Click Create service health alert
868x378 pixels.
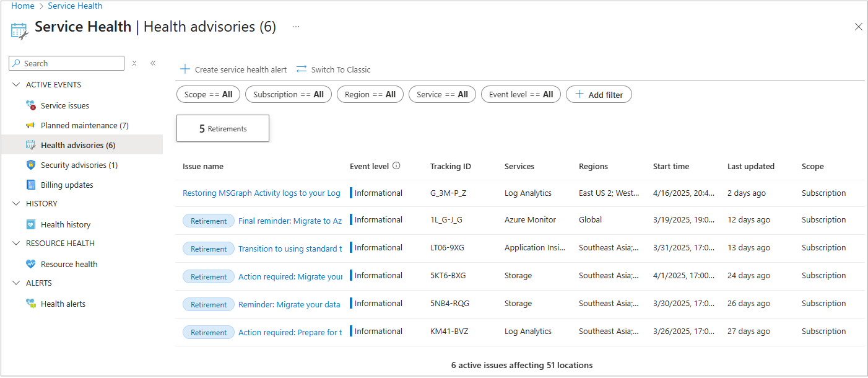point(233,69)
